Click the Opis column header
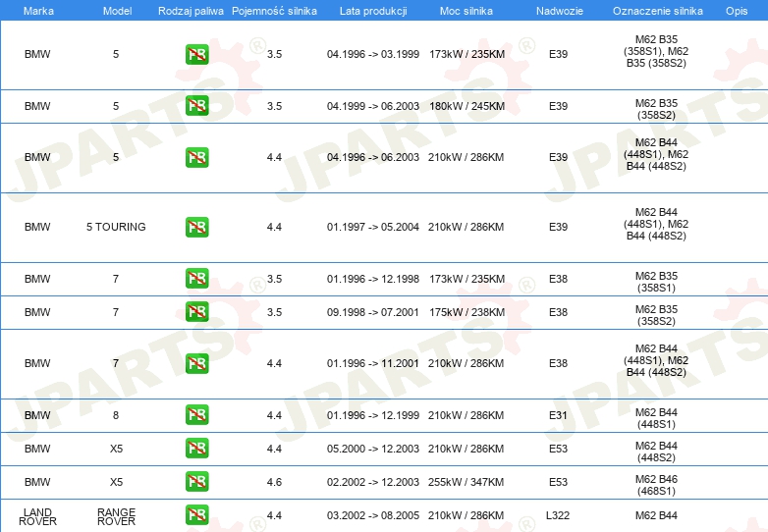The height and width of the screenshot is (532, 768). point(737,11)
